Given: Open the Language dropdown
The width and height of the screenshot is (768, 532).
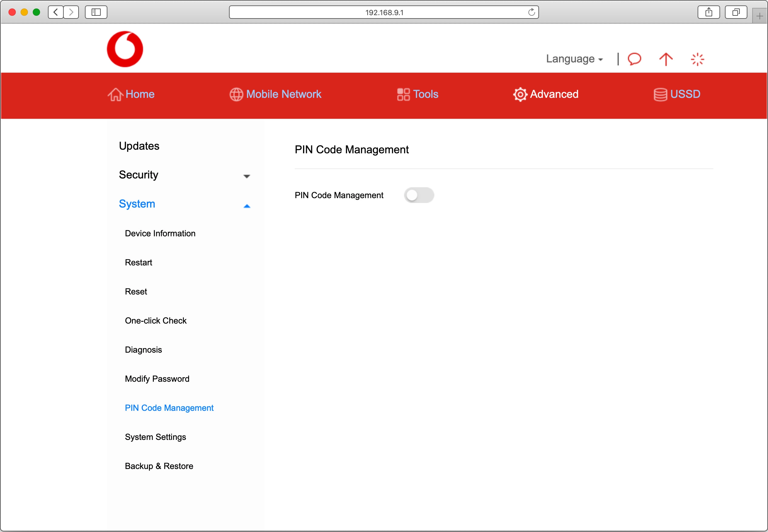Looking at the screenshot, I should click(574, 59).
